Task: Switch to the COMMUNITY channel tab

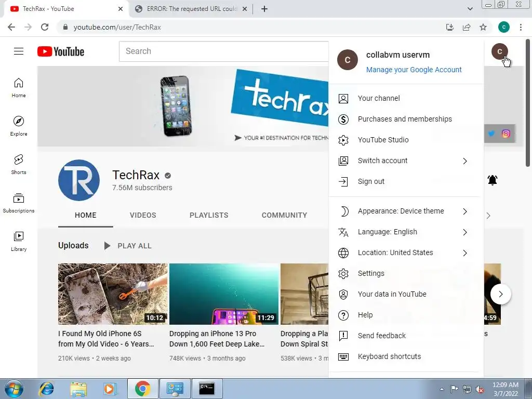Action: tap(284, 215)
